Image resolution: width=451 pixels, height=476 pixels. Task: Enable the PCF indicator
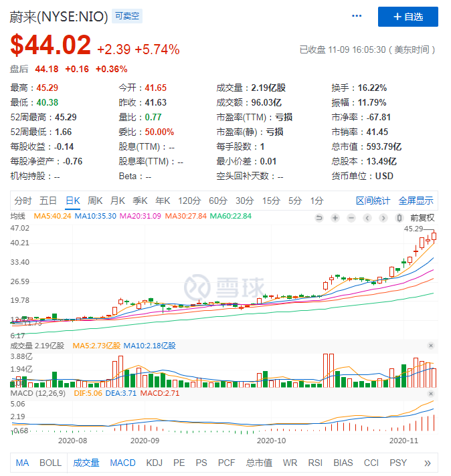226,463
